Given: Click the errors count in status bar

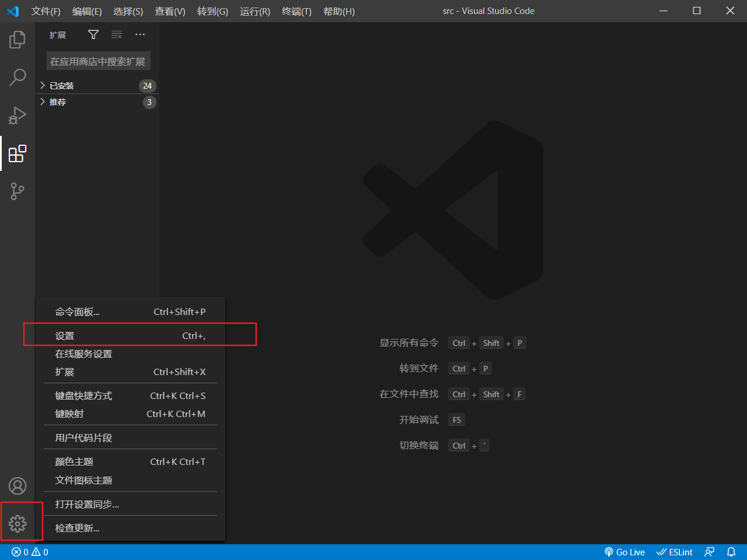Looking at the screenshot, I should point(20,552).
